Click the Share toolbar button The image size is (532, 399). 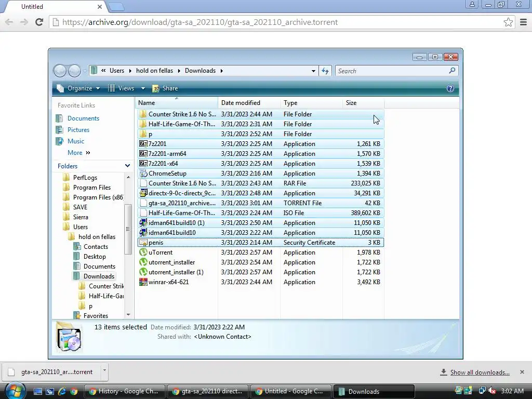[165, 88]
